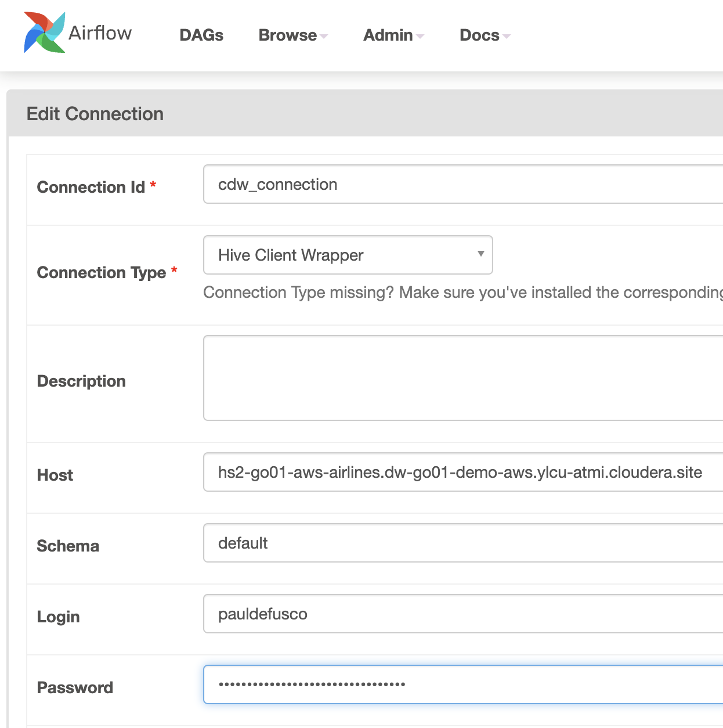Click the Edit Connection heading

pos(95,114)
